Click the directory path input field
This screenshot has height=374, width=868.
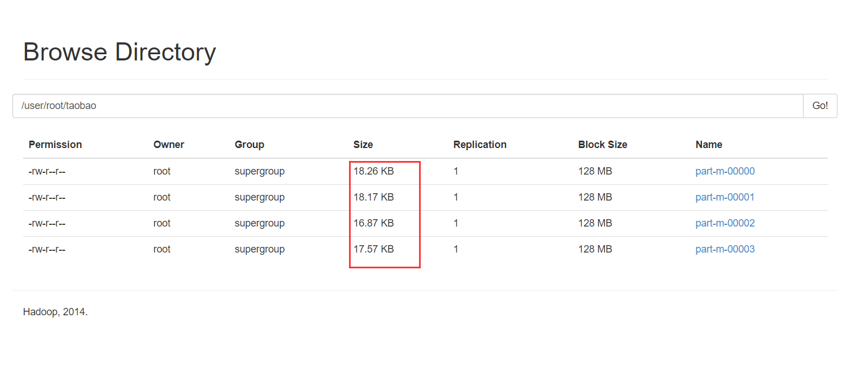[395, 106]
